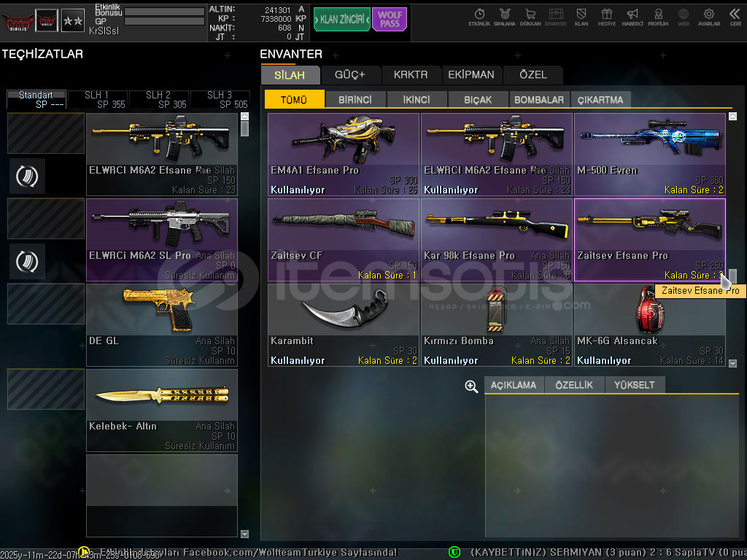Viewport: 747px width, 560px height.
Task: Select the BOMBALAR filter tab
Action: (539, 100)
